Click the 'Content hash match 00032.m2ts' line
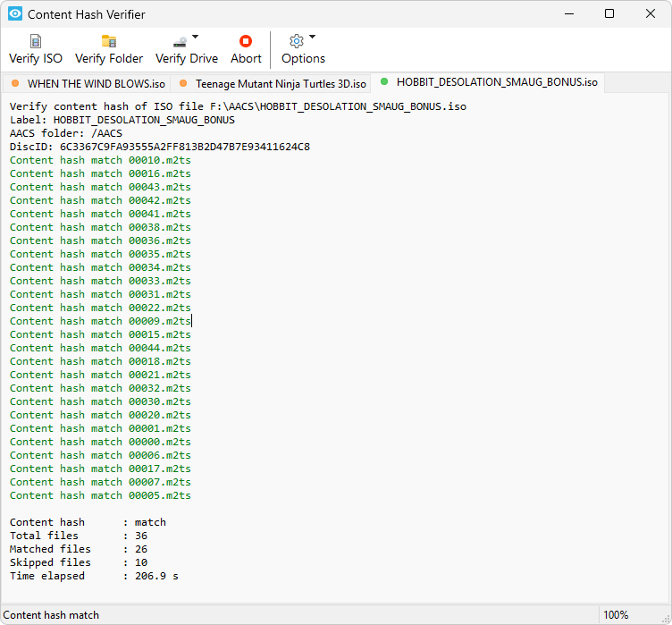The height and width of the screenshot is (625, 672). [100, 388]
